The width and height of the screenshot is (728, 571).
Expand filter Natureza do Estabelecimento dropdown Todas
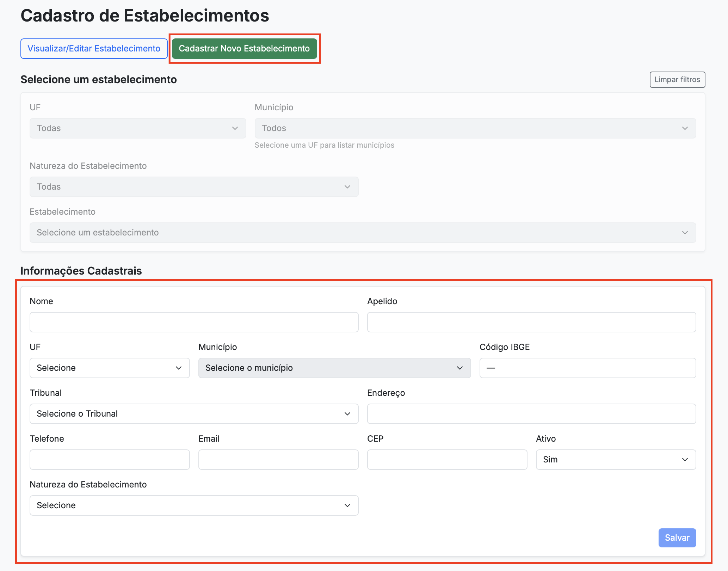(194, 187)
